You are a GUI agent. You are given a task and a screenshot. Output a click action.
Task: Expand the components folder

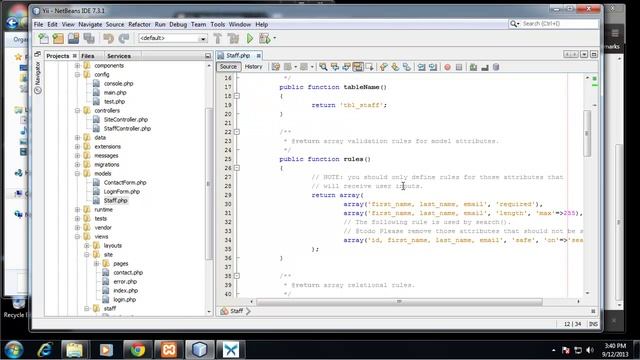coord(77,66)
